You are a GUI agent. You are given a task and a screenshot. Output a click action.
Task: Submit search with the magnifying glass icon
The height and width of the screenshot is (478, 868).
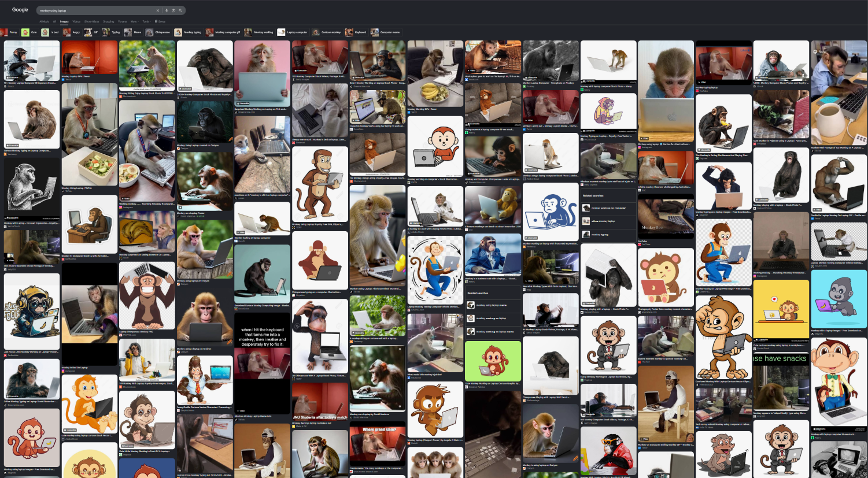point(180,10)
